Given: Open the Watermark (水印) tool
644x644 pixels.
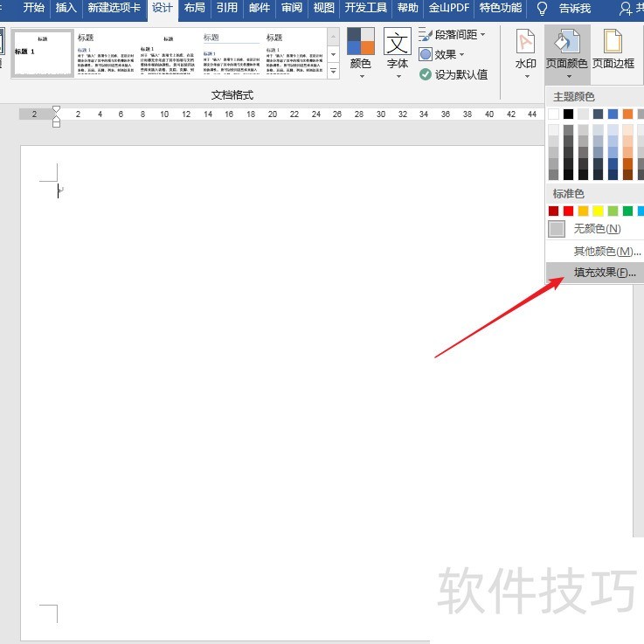Looking at the screenshot, I should pos(525,51).
